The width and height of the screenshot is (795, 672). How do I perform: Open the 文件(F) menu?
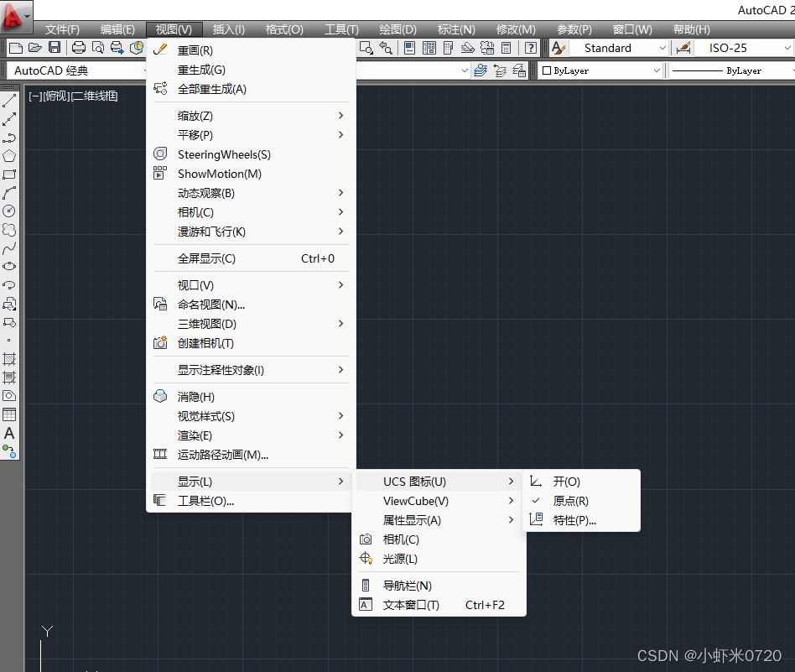[62, 29]
